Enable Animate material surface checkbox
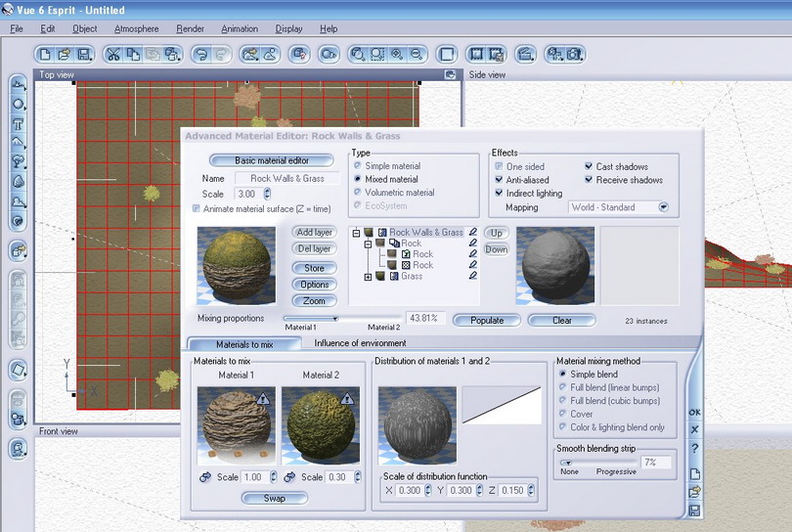Image resolution: width=792 pixels, height=532 pixels. pyautogui.click(x=196, y=208)
